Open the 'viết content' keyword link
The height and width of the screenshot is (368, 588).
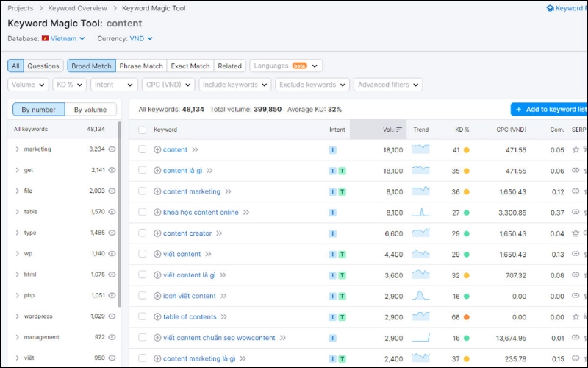[182, 254]
